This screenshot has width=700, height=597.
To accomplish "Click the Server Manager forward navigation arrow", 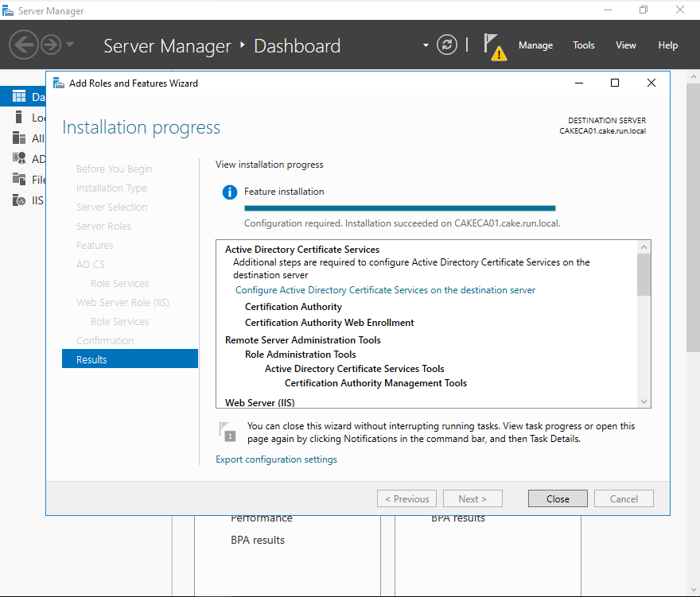I will [x=51, y=45].
